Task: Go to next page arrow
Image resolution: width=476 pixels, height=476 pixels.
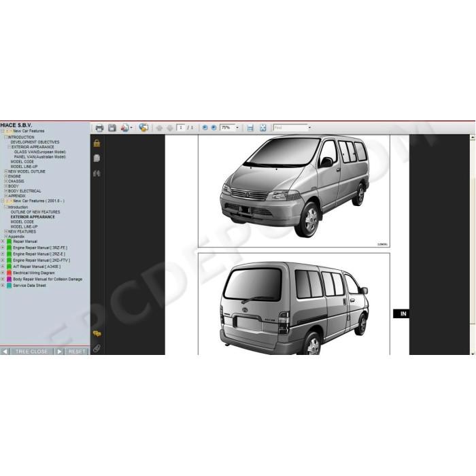Action: (170, 128)
